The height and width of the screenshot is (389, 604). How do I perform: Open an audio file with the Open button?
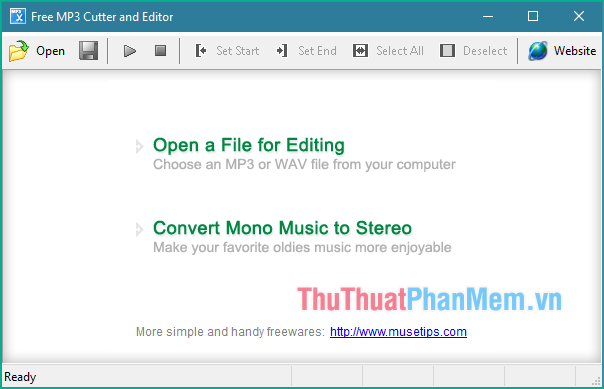click(37, 51)
